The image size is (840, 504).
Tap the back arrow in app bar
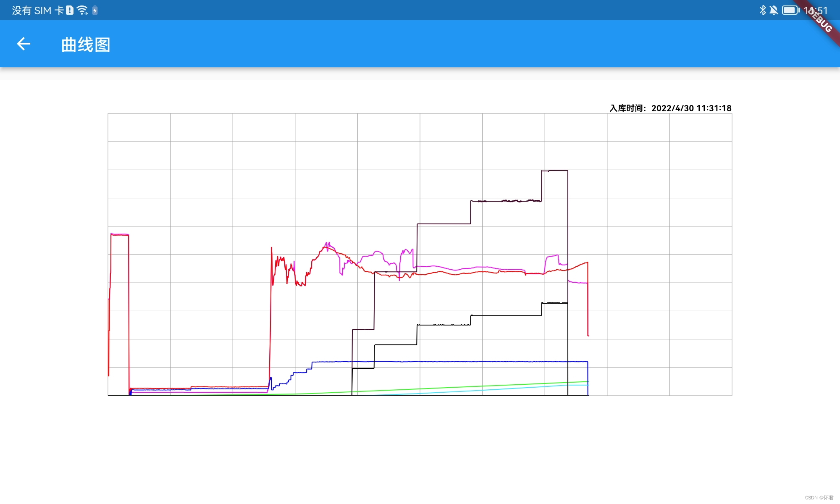click(x=24, y=44)
